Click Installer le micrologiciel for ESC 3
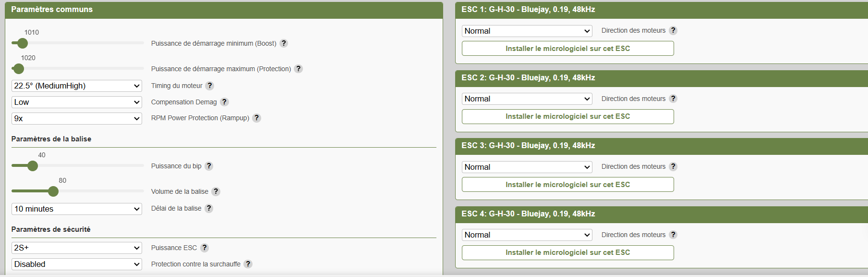The image size is (868, 277). point(567,185)
